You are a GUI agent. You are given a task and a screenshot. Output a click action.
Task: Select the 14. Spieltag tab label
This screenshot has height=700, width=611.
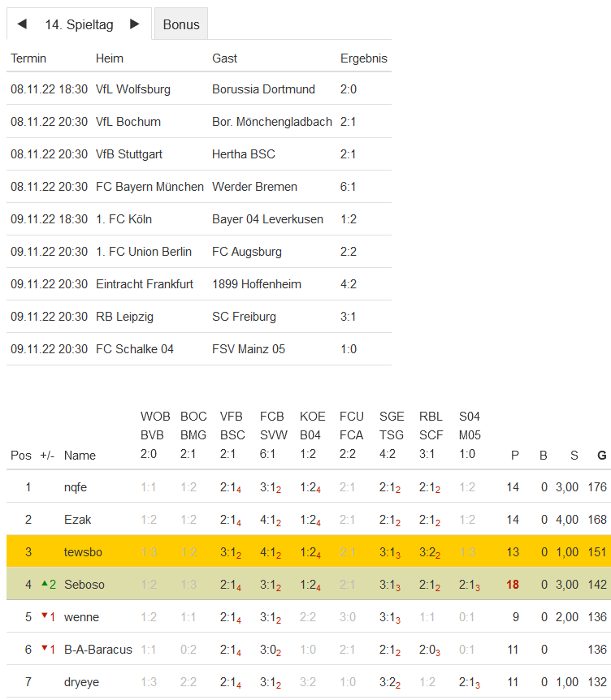click(79, 24)
